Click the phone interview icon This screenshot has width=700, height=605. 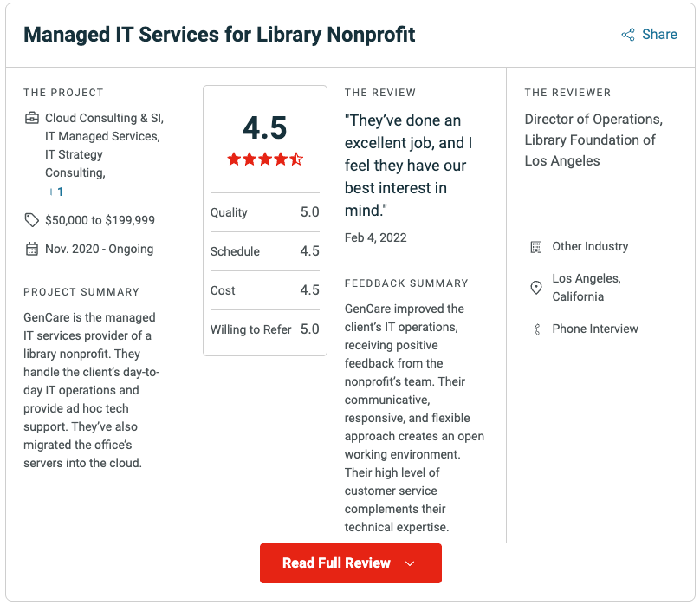(536, 329)
